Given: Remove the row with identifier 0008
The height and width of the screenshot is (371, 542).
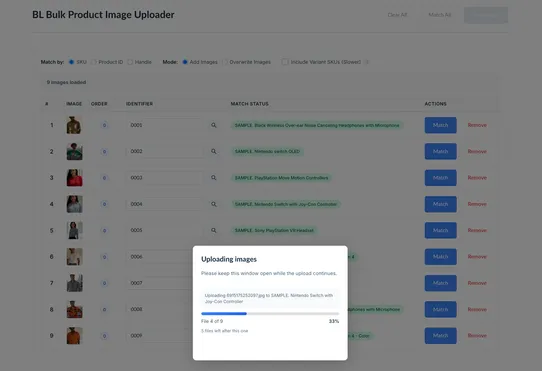Looking at the screenshot, I should 477,309.
